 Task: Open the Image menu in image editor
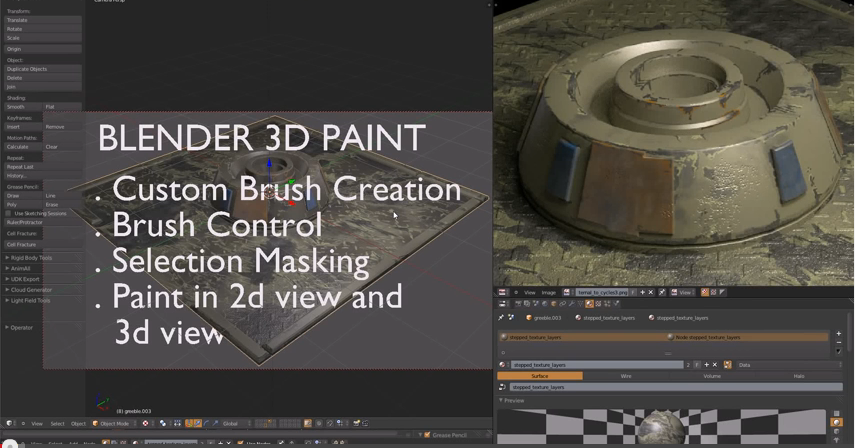(x=549, y=292)
